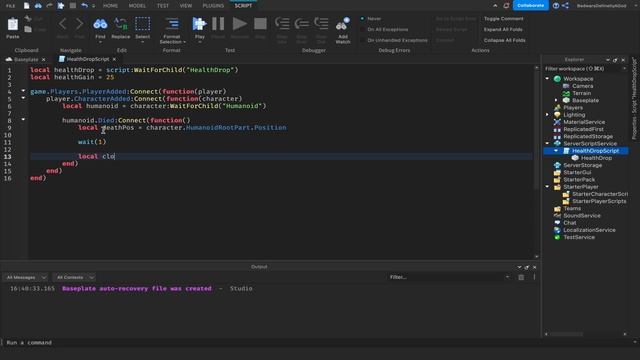
Task: Collapse code fold at line 4
Action: [x=23, y=91]
